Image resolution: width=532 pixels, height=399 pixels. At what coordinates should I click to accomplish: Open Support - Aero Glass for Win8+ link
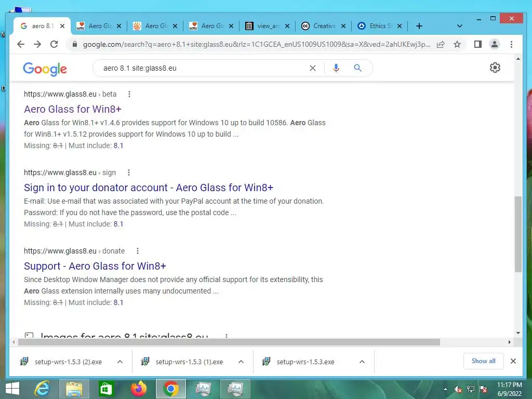(95, 266)
